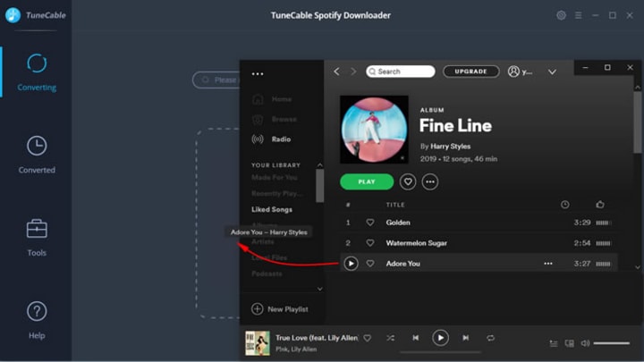Open the Converted history section

pyautogui.click(x=37, y=155)
